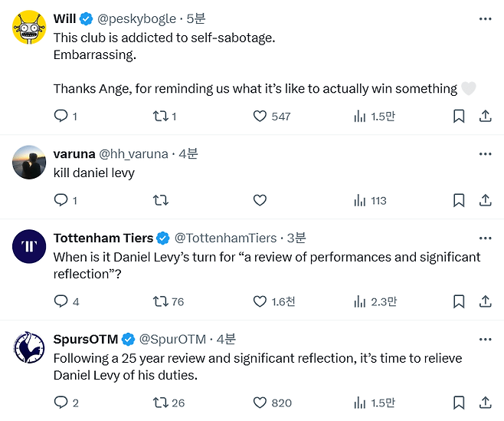Open @TottenhamTiers profile handle

225,238
